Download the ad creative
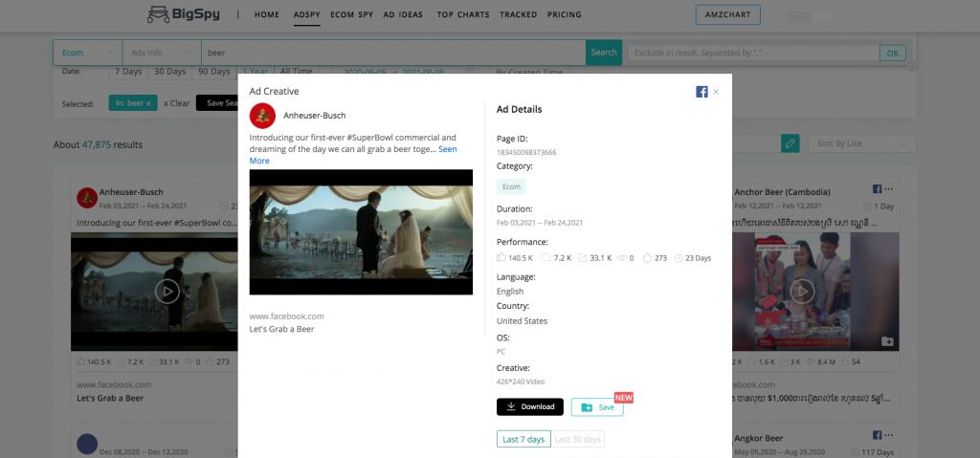Screen dimensions: 980x458 [x=530, y=406]
